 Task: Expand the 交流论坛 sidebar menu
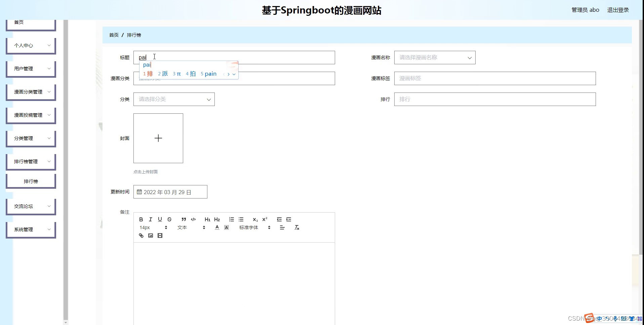point(31,206)
